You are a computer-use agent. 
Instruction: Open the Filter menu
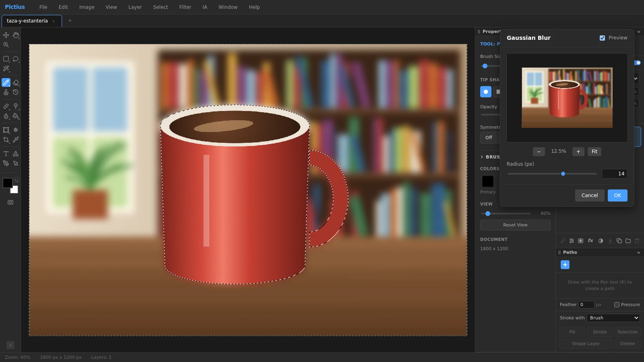pos(185,7)
